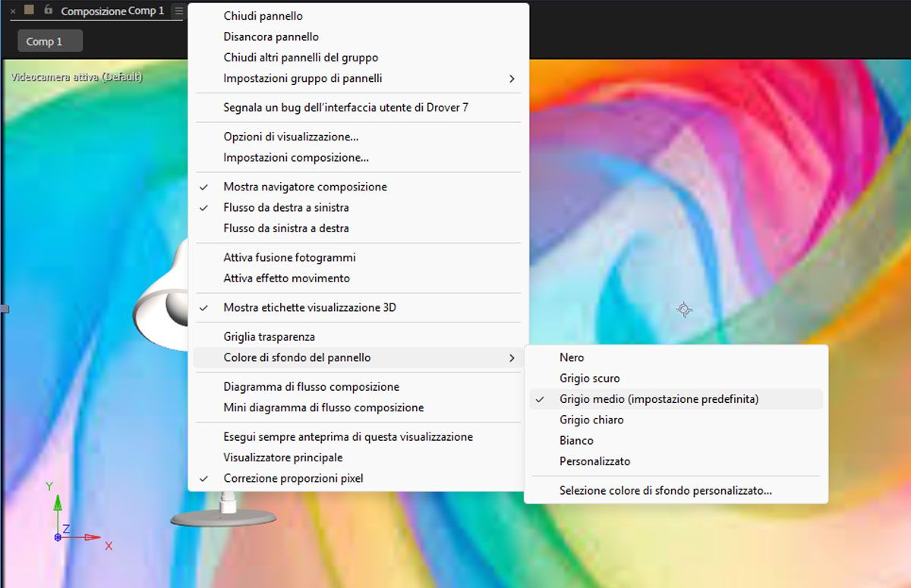Click the layer anchor point crosshair
This screenshot has height=588, width=911.
tap(684, 310)
